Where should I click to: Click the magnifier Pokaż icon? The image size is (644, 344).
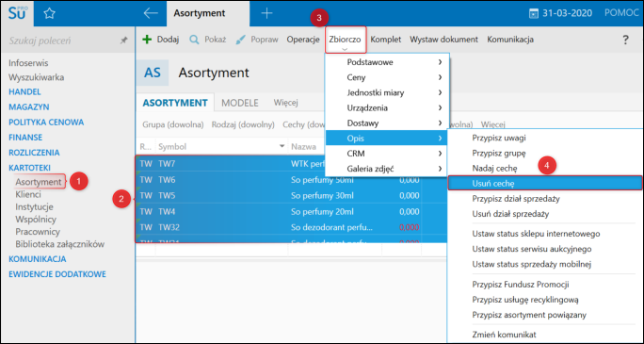(194, 40)
